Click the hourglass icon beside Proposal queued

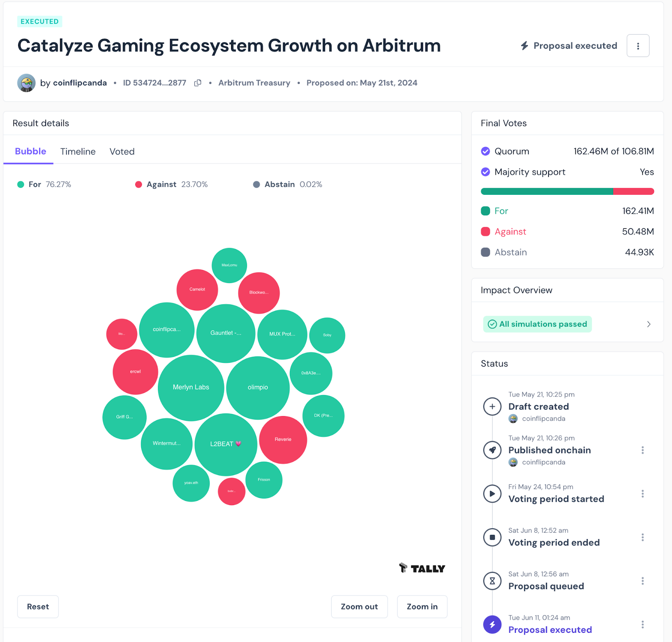tap(492, 581)
